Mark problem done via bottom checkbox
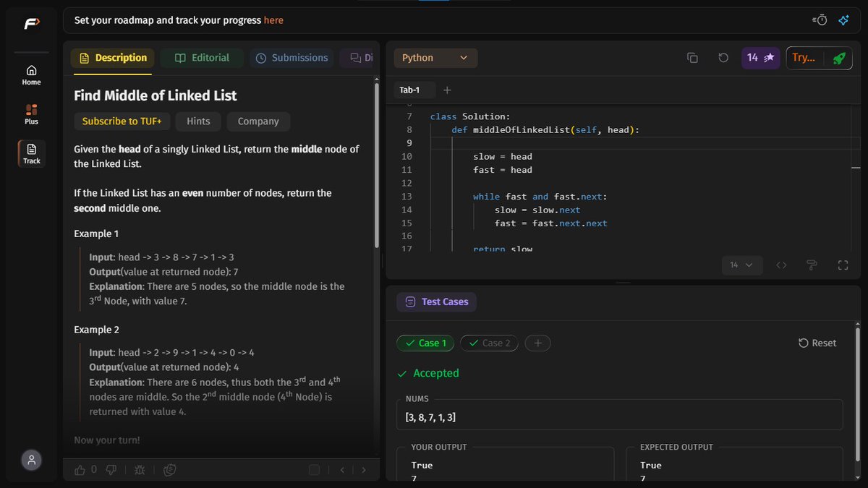This screenshot has height=488, width=868. click(x=314, y=470)
